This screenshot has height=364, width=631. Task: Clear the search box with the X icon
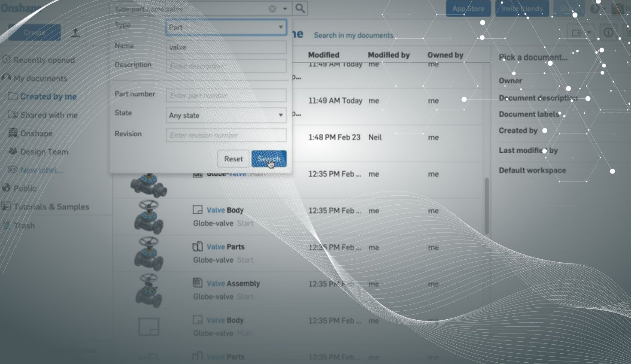(272, 9)
